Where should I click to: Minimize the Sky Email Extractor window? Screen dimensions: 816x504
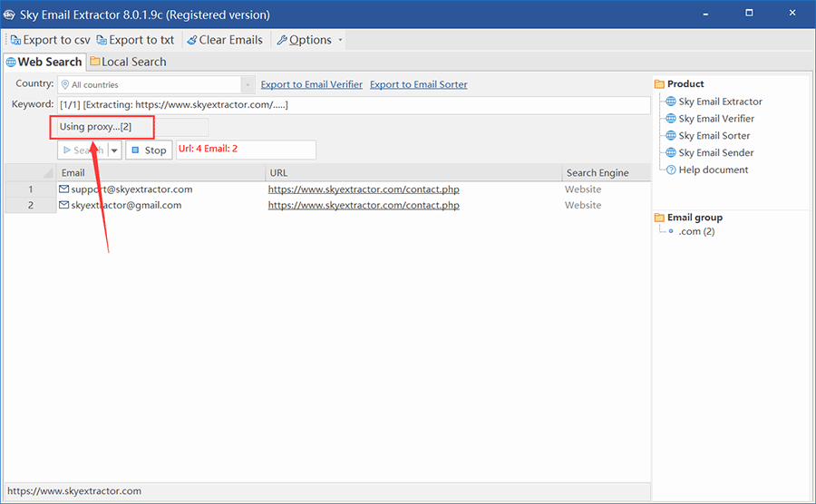705,14
